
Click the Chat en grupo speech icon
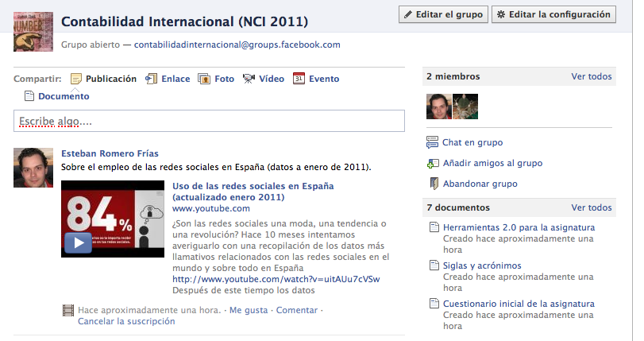pyautogui.click(x=433, y=142)
